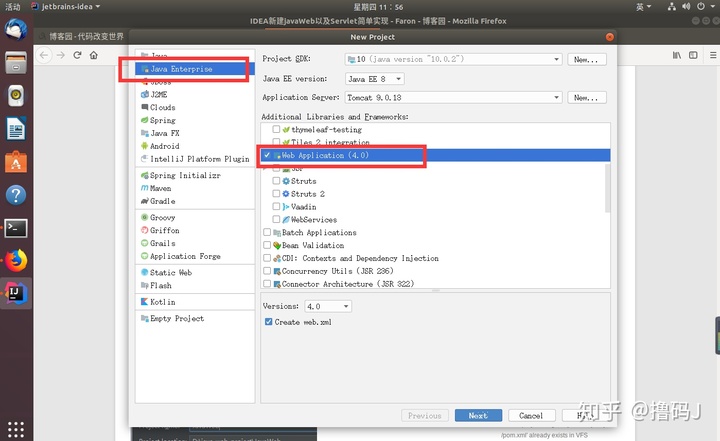This screenshot has width=720, height=441.
Task: Open the Activities overview
Action: click(13, 6)
